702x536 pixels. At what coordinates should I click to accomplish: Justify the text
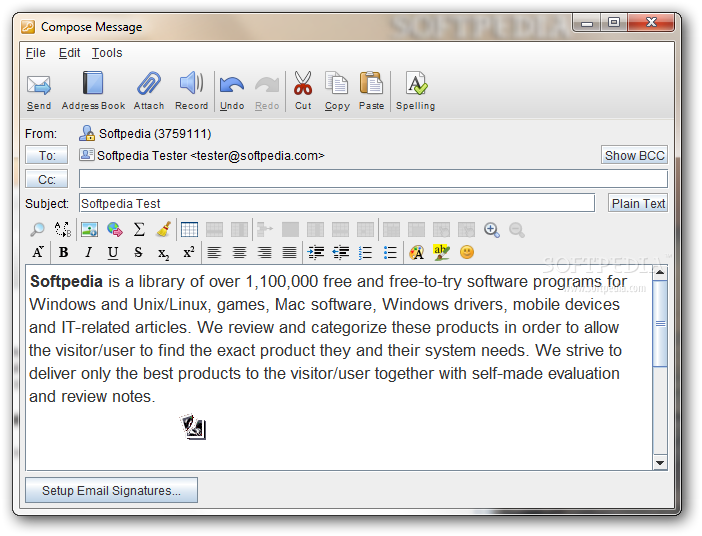(289, 253)
